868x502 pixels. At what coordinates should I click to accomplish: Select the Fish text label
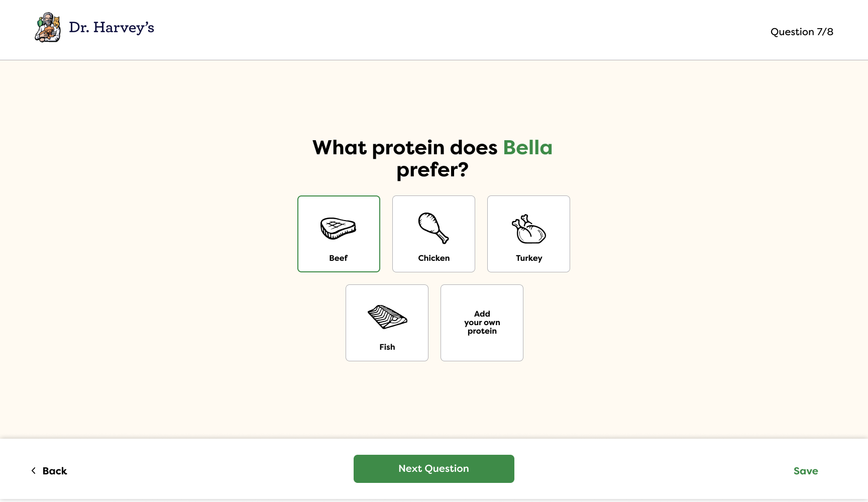click(x=387, y=347)
